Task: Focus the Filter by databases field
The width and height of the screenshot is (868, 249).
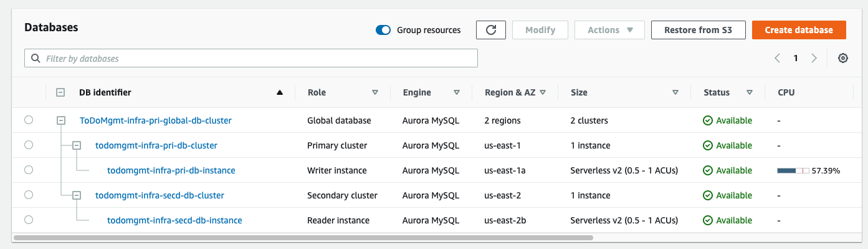Action: pos(251,58)
